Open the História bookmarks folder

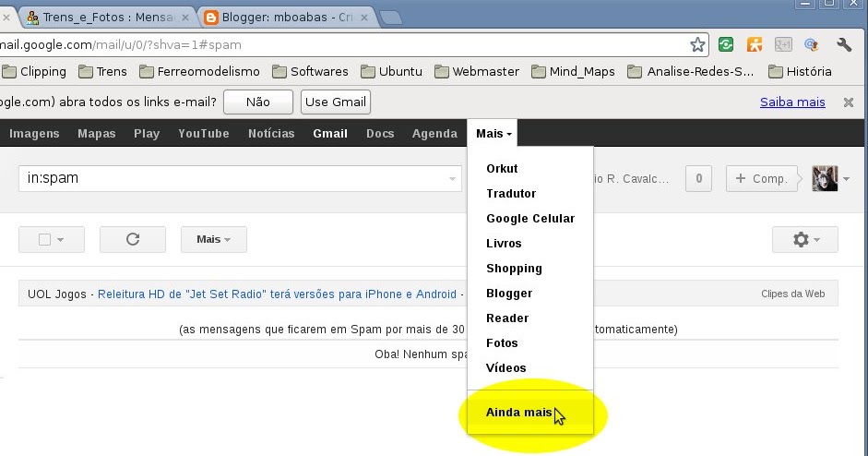coord(800,71)
